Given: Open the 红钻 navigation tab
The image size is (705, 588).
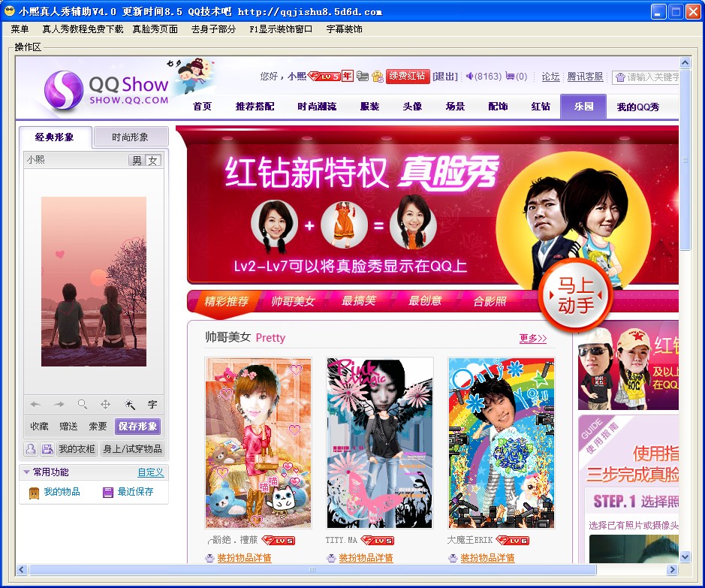Looking at the screenshot, I should pos(541,107).
